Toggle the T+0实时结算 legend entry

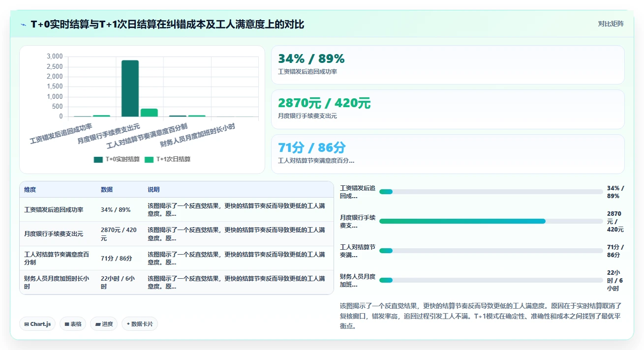tap(117, 159)
